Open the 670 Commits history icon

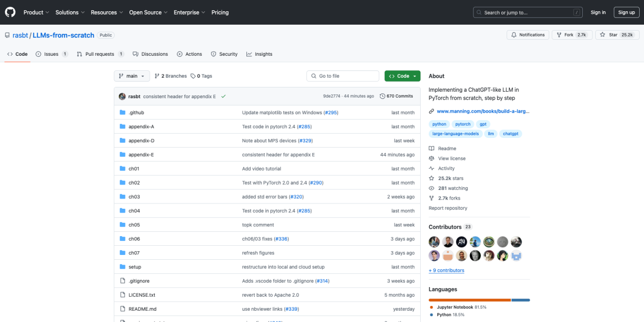click(382, 96)
